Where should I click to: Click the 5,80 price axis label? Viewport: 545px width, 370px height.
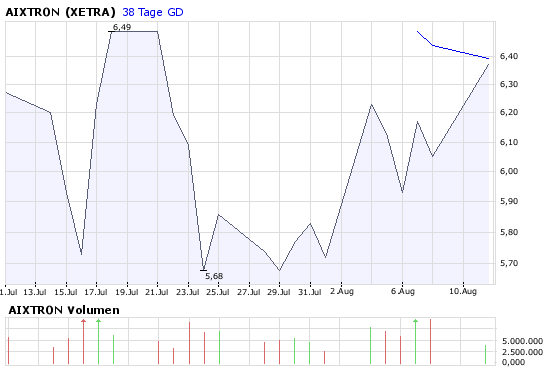509,232
